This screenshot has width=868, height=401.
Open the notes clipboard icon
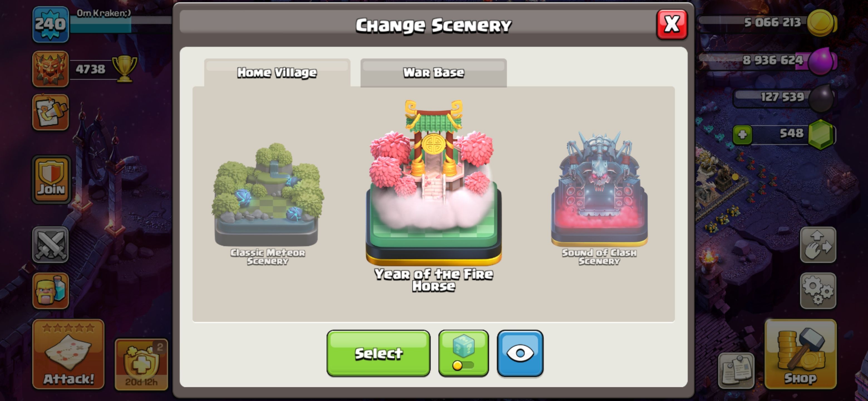(x=736, y=371)
